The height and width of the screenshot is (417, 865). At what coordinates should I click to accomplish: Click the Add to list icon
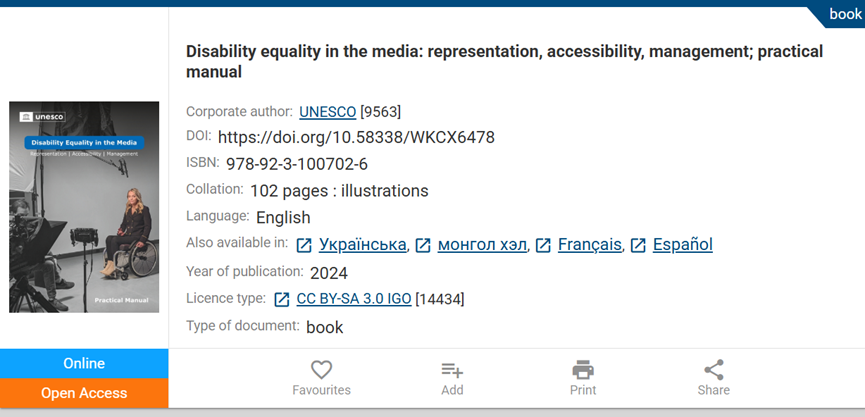[452, 369]
